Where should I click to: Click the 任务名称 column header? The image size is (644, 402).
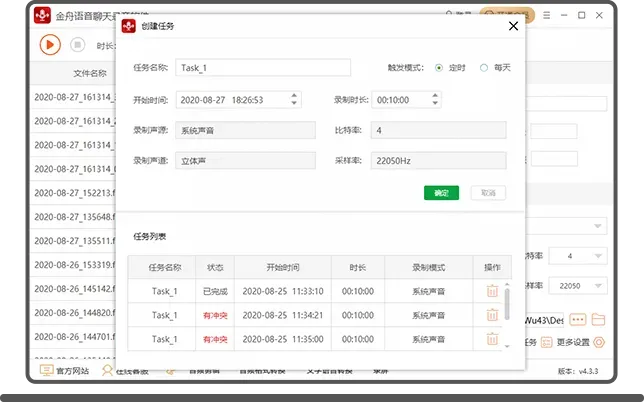tap(164, 267)
